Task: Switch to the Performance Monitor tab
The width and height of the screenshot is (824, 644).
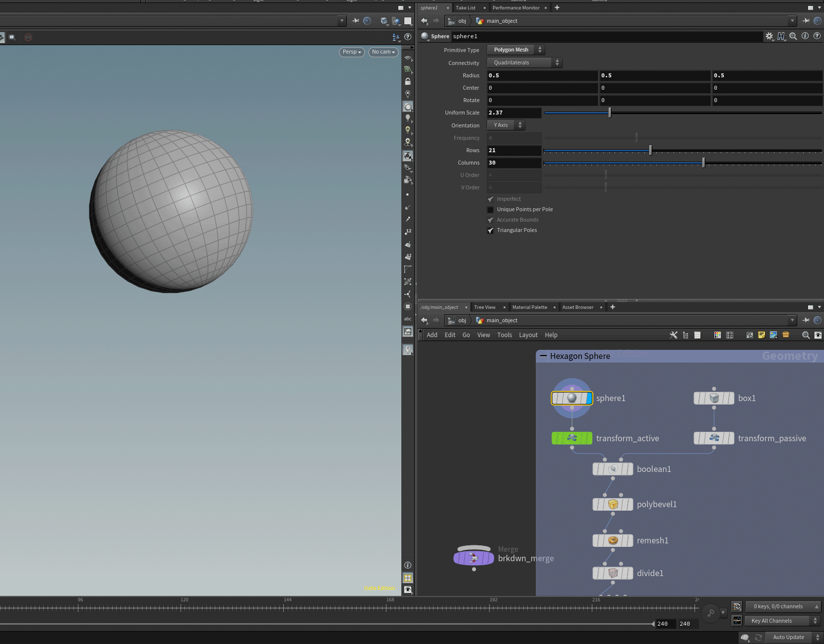Action: 516,8
